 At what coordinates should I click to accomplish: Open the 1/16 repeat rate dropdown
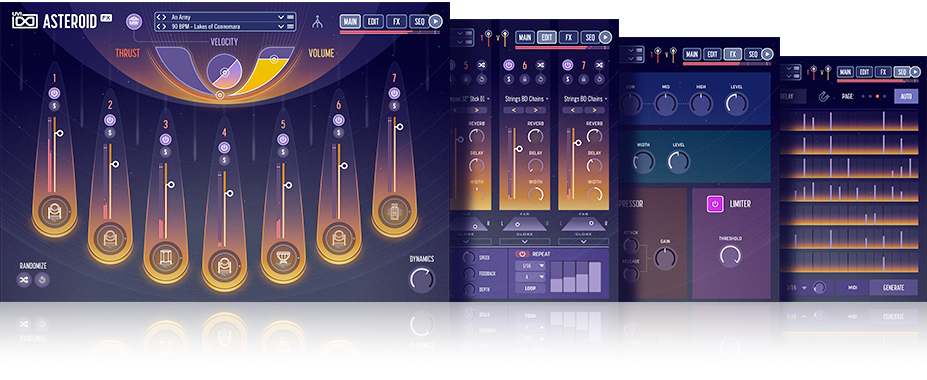[x=530, y=265]
